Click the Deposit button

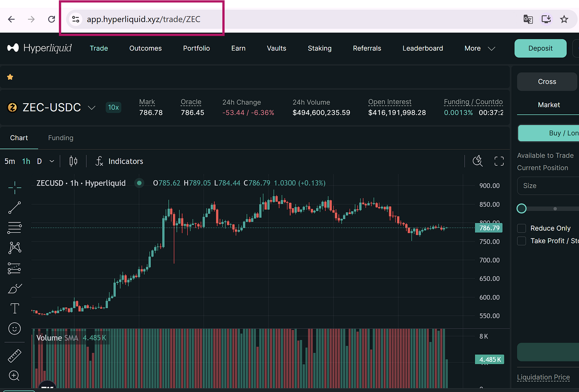540,48
